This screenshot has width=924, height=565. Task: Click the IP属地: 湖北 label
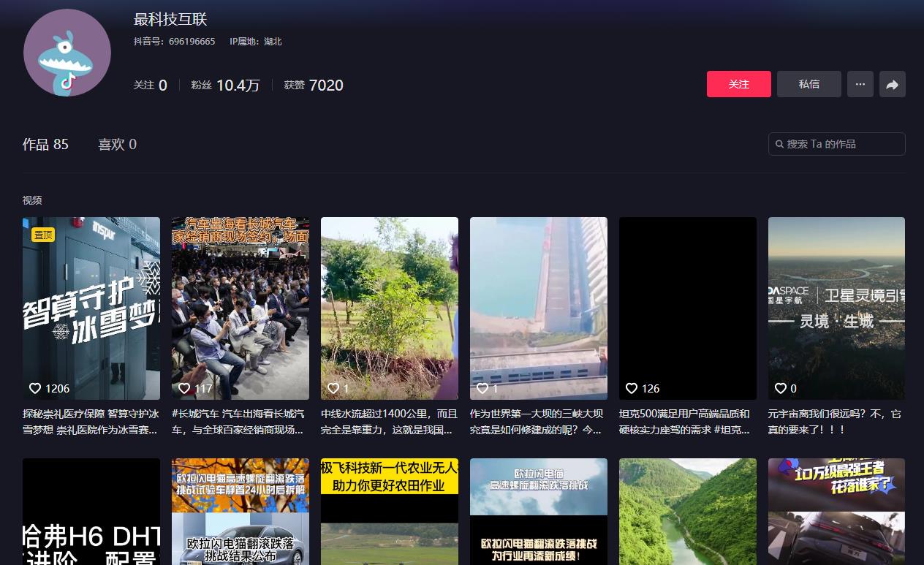point(256,42)
